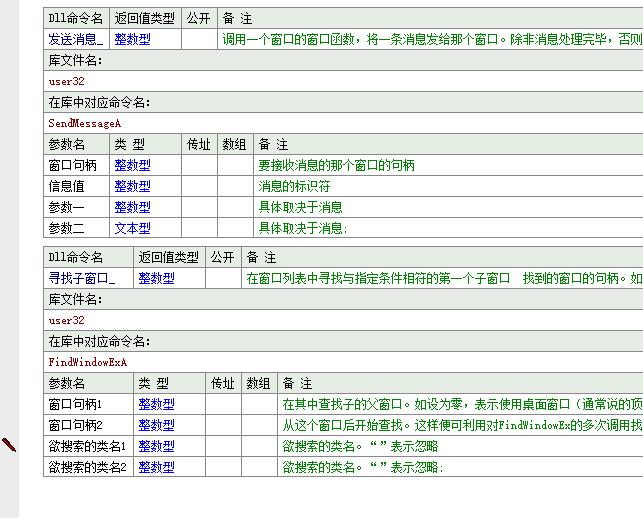The image size is (643, 518).
Task: Click 返回值类型 header above 发送消息_
Action: tap(144, 18)
